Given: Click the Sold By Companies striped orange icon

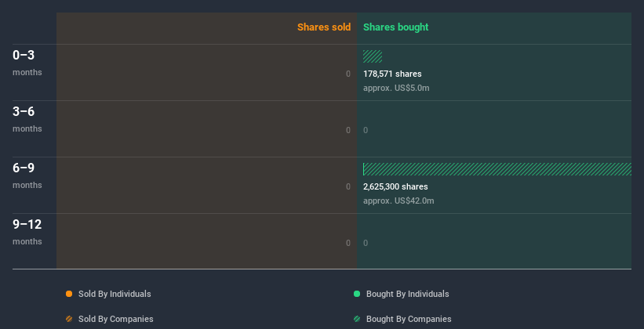Looking at the screenshot, I should pyautogui.click(x=69, y=319).
